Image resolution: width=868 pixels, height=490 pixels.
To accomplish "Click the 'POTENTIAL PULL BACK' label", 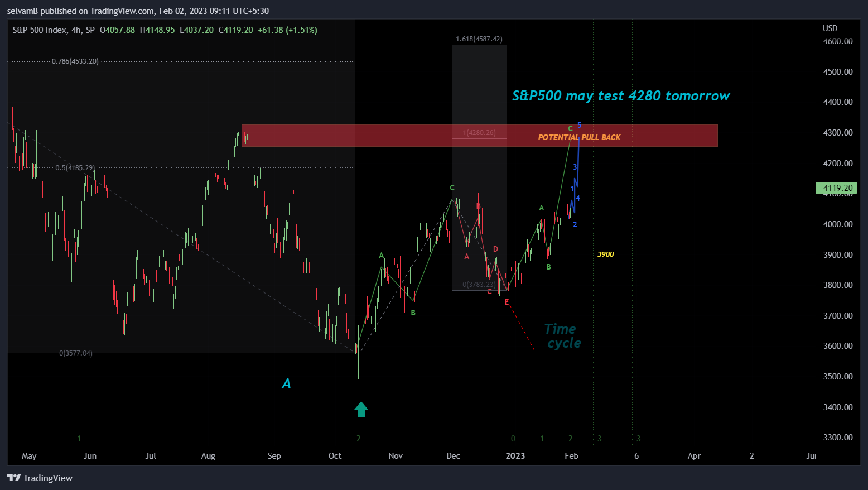I will click(579, 137).
